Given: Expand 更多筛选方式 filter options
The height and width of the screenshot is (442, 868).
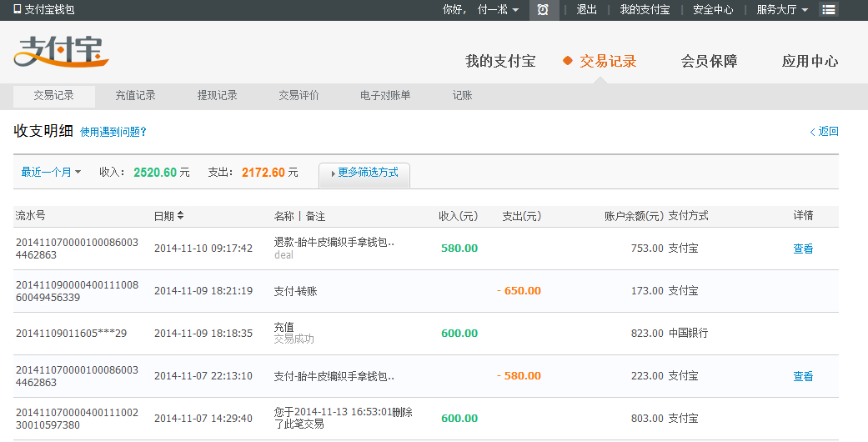Looking at the screenshot, I should (364, 173).
